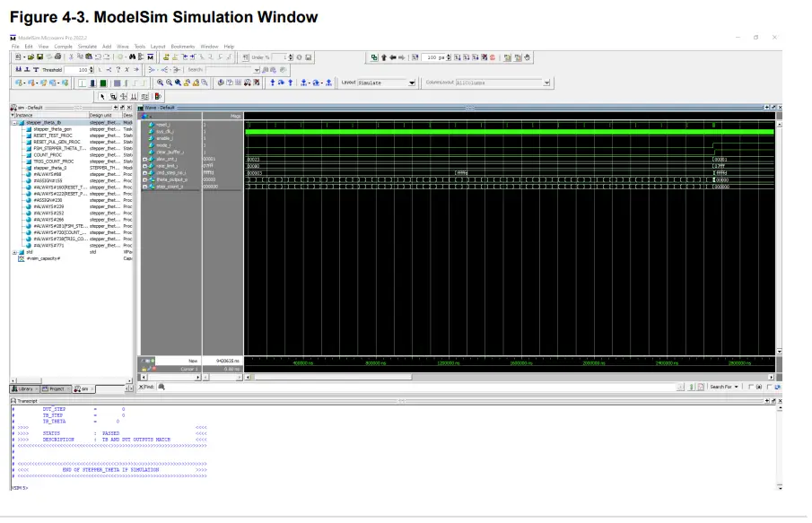Click the toolbar Search input field

pyautogui.click(x=230, y=69)
